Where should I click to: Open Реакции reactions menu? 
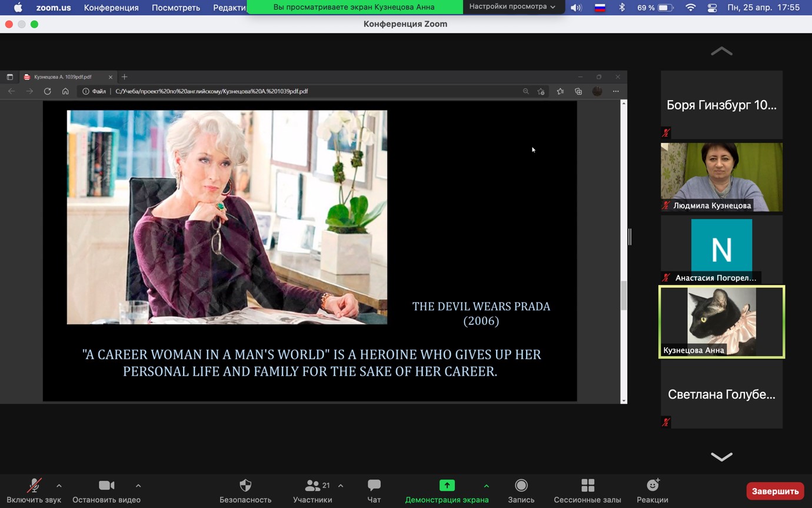click(653, 491)
